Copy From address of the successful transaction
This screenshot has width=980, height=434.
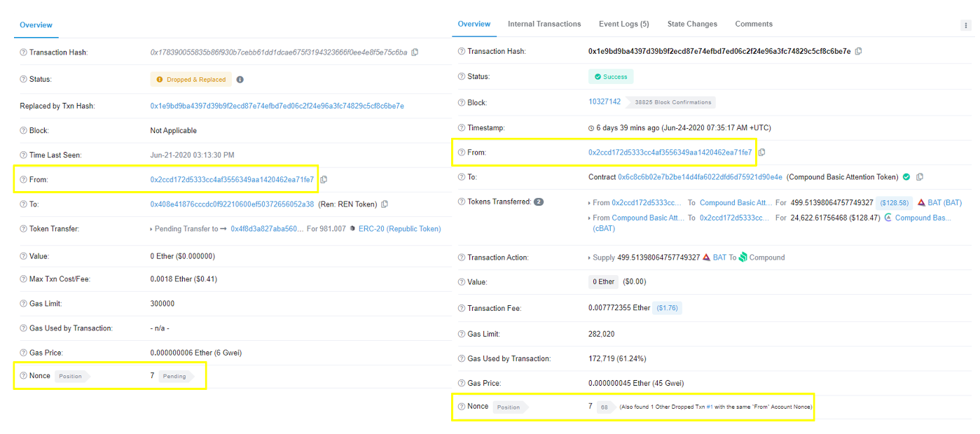pyautogui.click(x=762, y=153)
